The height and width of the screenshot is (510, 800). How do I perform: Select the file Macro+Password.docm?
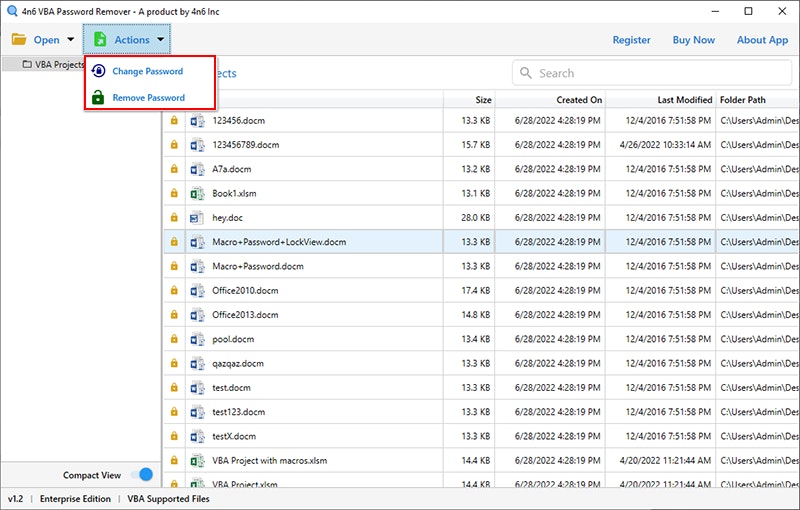click(258, 266)
